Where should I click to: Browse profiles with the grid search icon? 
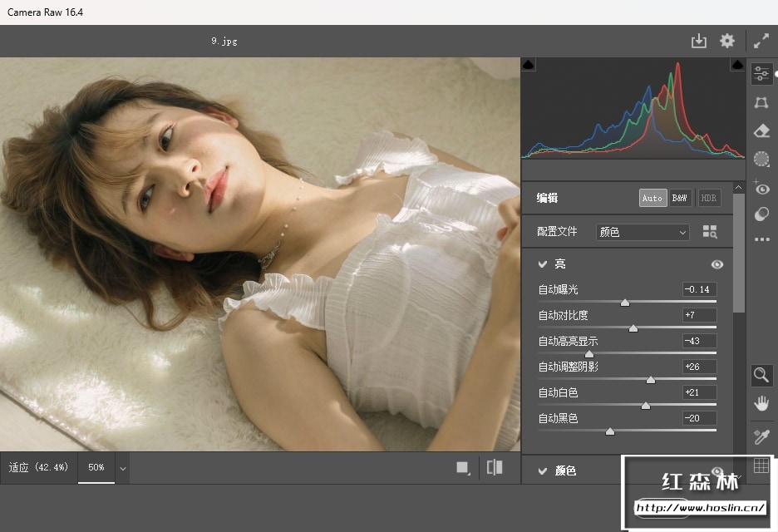click(x=709, y=232)
